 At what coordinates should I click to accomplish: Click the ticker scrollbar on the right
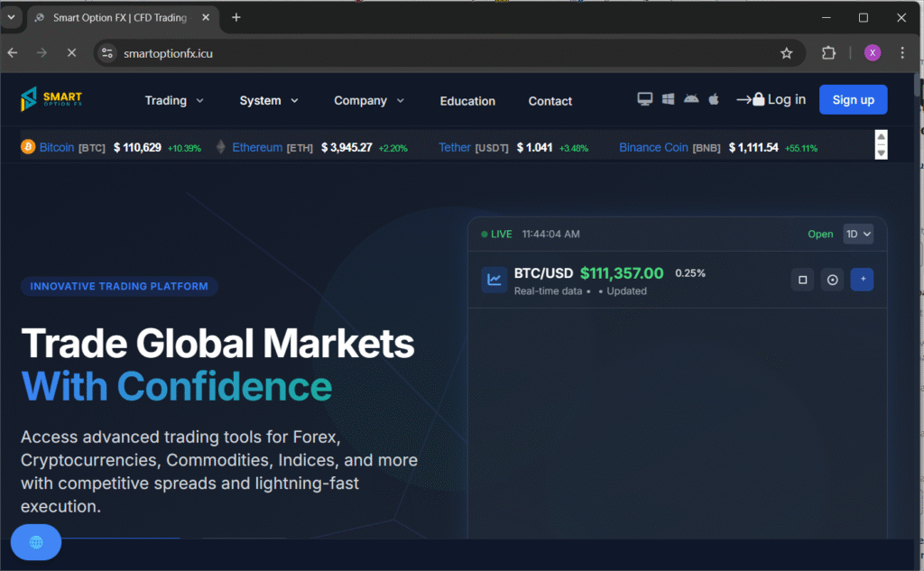point(881,144)
